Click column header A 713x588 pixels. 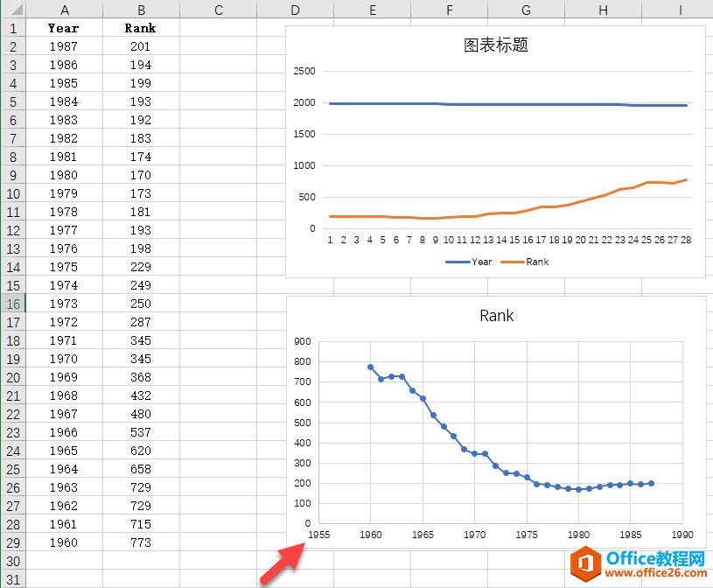(63, 9)
